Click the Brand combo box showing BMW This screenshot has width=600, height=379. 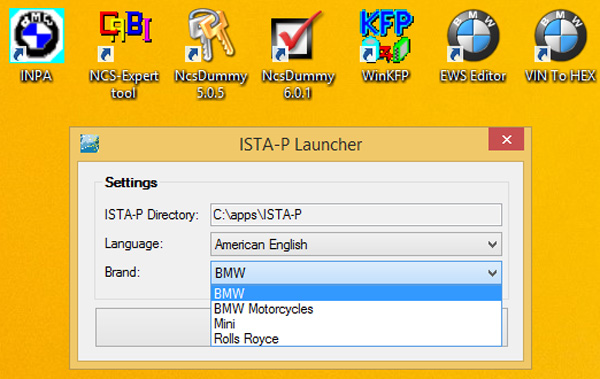356,273
